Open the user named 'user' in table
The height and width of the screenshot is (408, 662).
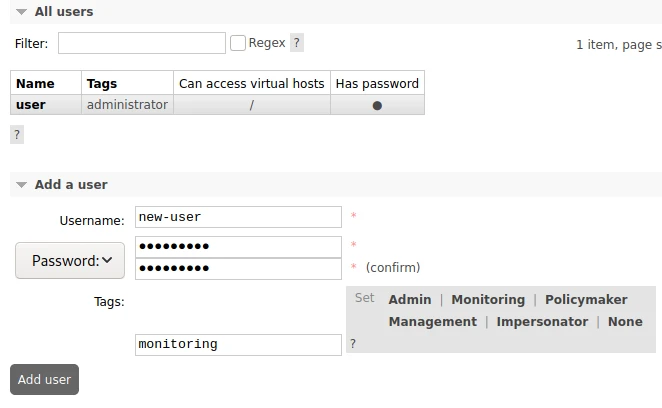point(31,105)
